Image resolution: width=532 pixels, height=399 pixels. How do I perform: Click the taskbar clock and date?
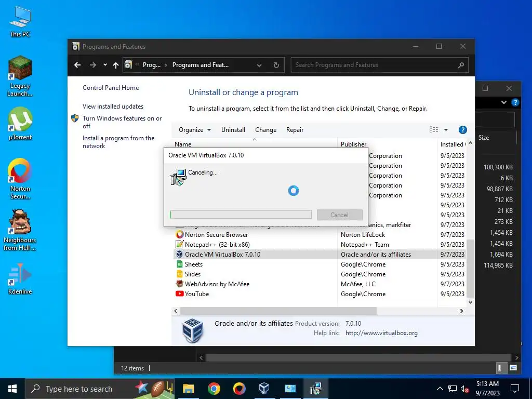tap(487, 389)
